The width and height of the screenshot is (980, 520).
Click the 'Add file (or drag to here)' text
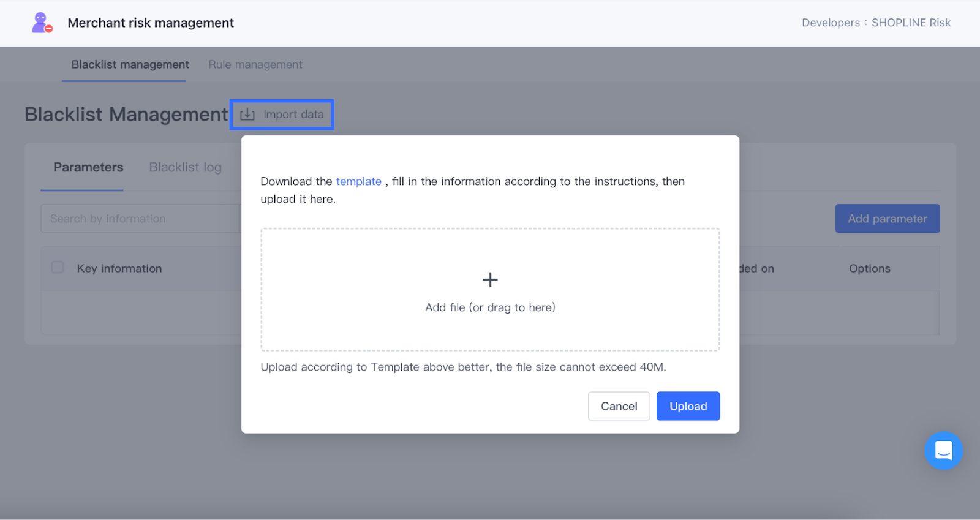coord(490,307)
